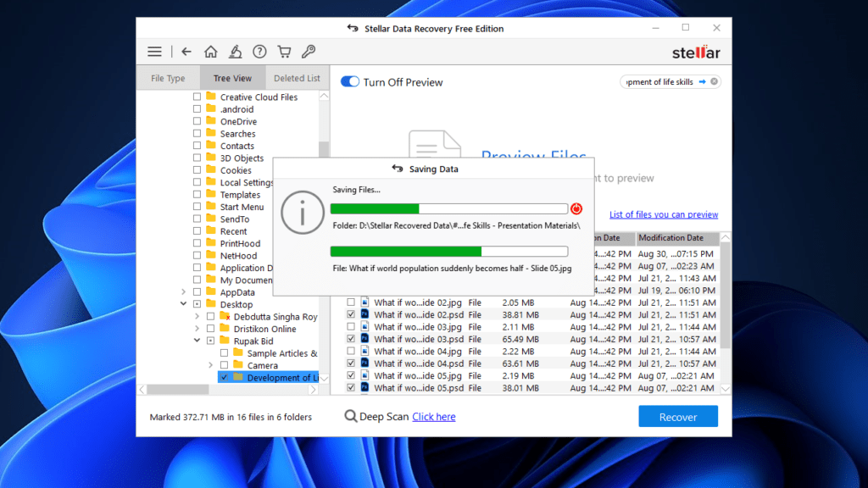
Task: Click the JPG file icon for slide 03.jpg
Action: (x=364, y=326)
